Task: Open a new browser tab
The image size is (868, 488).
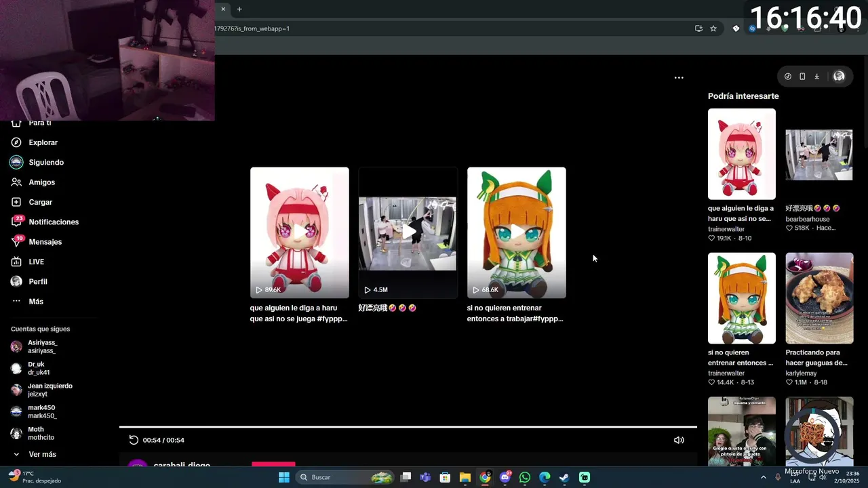Action: (x=239, y=9)
